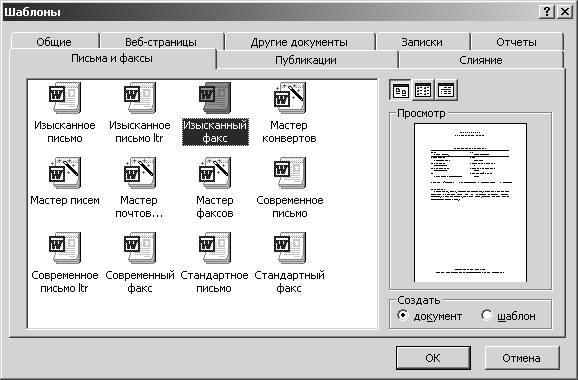
Task: Switch to details view button
Action: pyautogui.click(x=446, y=90)
